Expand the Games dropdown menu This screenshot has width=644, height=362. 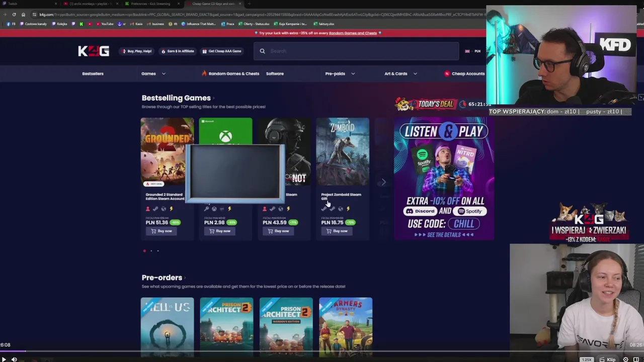153,73
